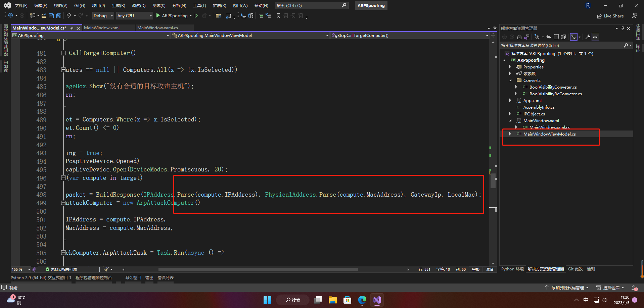The width and height of the screenshot is (644, 308).
Task: Start without debugging outlined play icon
Action: (196, 15)
